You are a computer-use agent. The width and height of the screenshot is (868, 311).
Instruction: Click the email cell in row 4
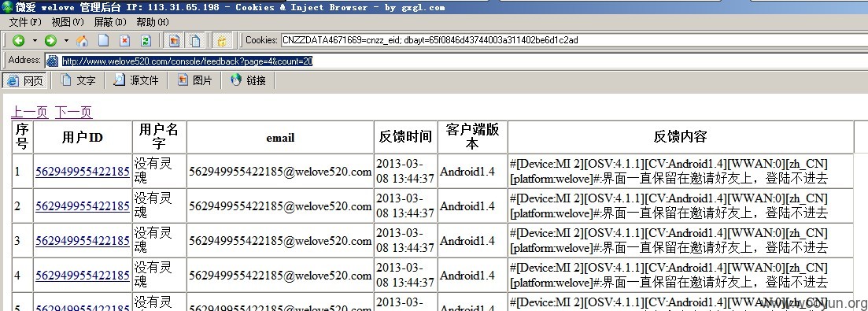pos(280,275)
